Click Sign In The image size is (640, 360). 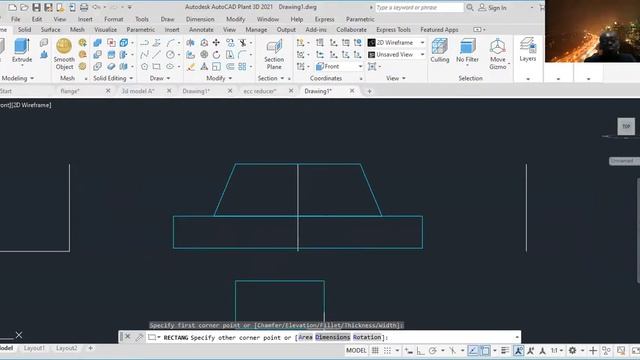pos(493,8)
